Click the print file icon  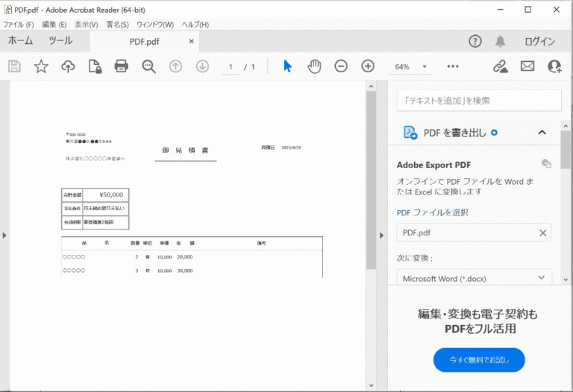click(122, 66)
